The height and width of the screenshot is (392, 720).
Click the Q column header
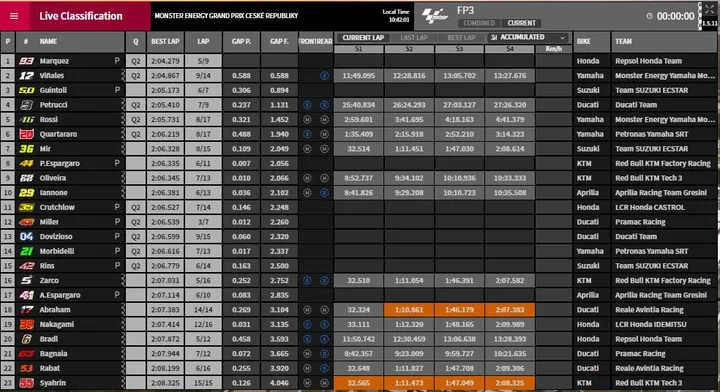point(135,42)
